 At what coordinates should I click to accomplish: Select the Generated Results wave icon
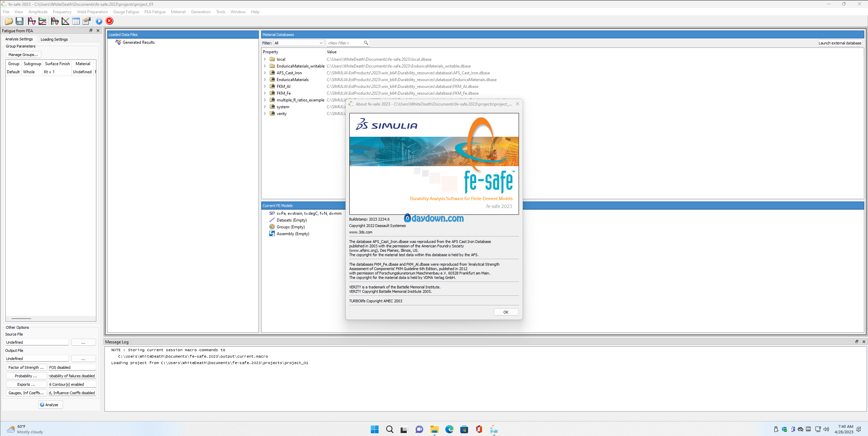click(x=118, y=42)
